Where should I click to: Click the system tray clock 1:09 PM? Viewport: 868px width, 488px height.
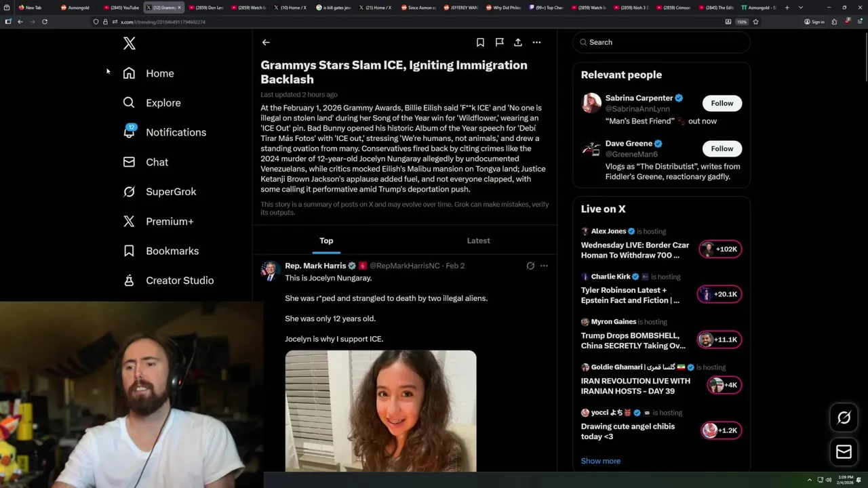845,479
